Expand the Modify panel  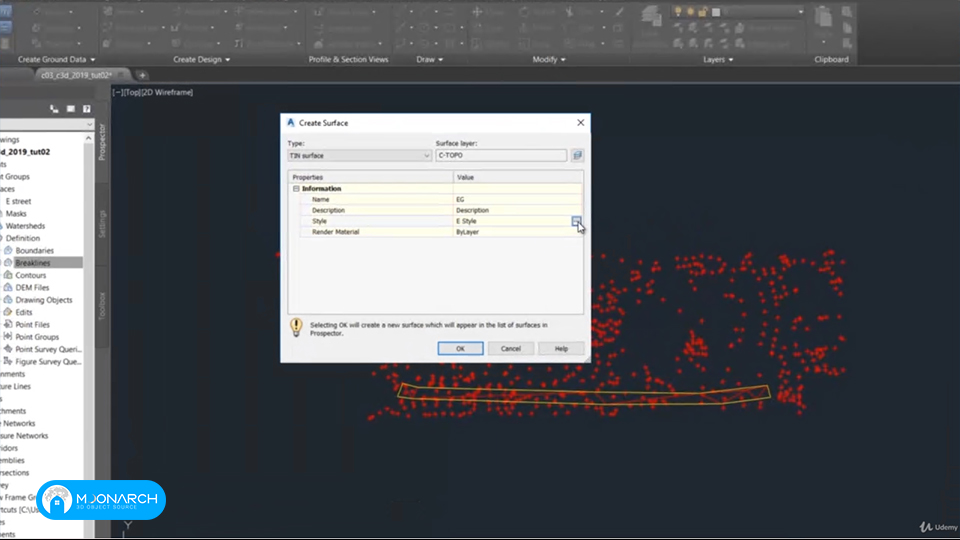click(x=549, y=59)
